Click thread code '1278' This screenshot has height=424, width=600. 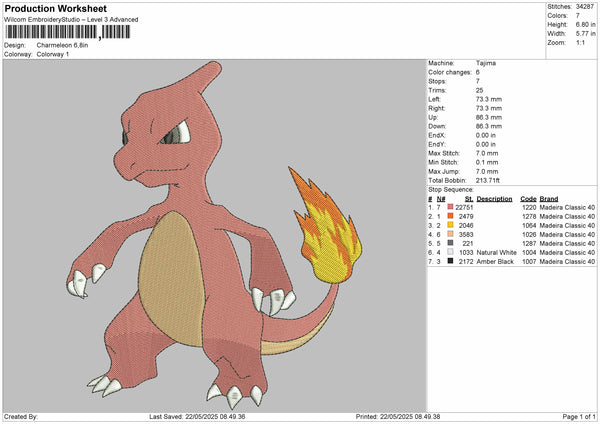529,216
